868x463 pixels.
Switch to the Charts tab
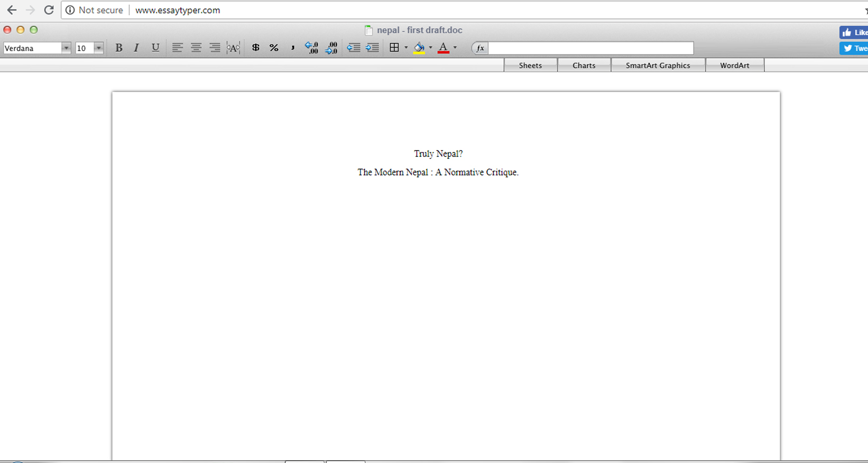click(584, 66)
